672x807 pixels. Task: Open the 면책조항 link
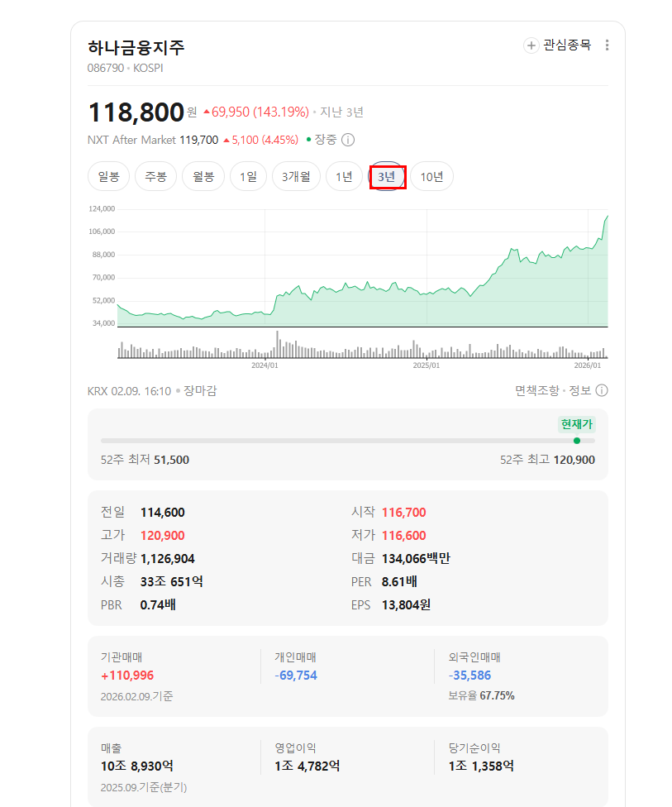(x=537, y=390)
